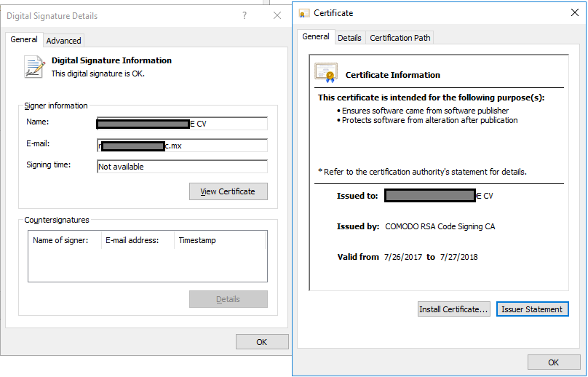Switch to the Advanced tab

(64, 41)
